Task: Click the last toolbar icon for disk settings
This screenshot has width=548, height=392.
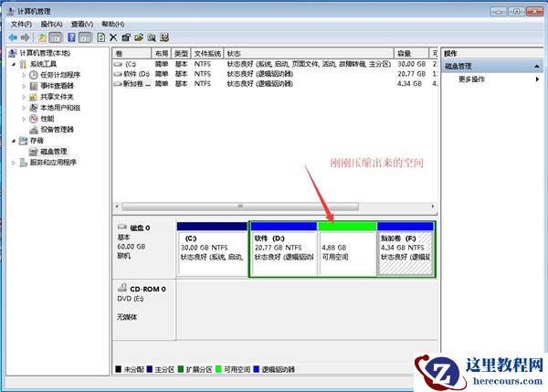Action: pyautogui.click(x=164, y=37)
